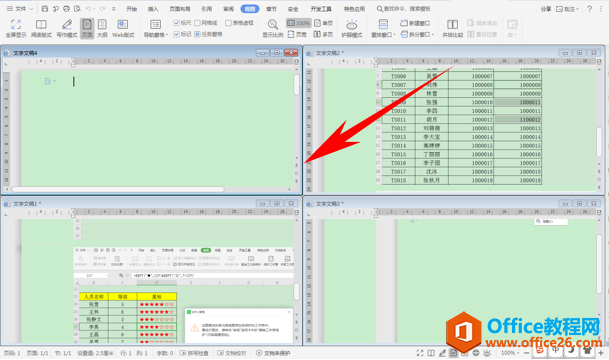This screenshot has height=360, width=609.
Task: Expand the arrange windows (重排窗口) dropdown
Action: 383,28
